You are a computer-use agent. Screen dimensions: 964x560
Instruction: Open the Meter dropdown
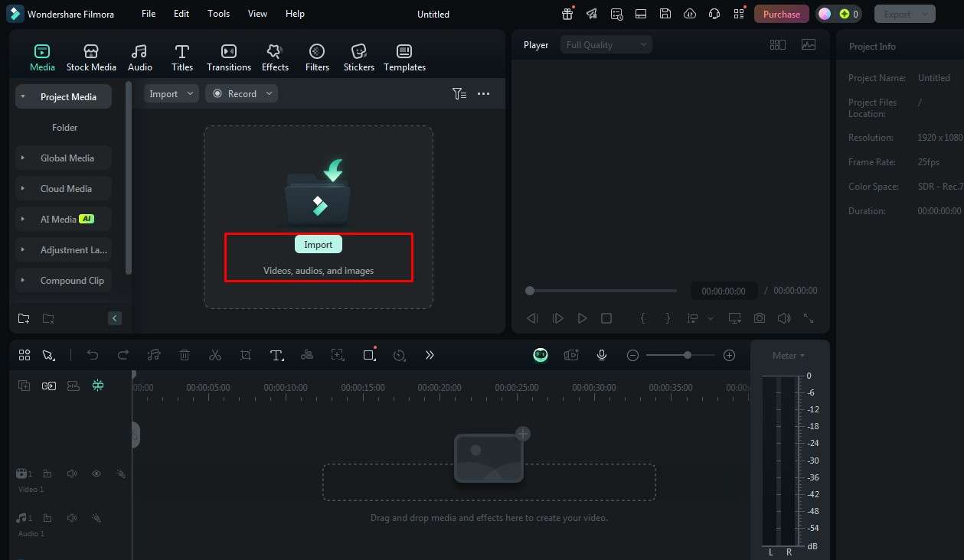[x=788, y=356]
